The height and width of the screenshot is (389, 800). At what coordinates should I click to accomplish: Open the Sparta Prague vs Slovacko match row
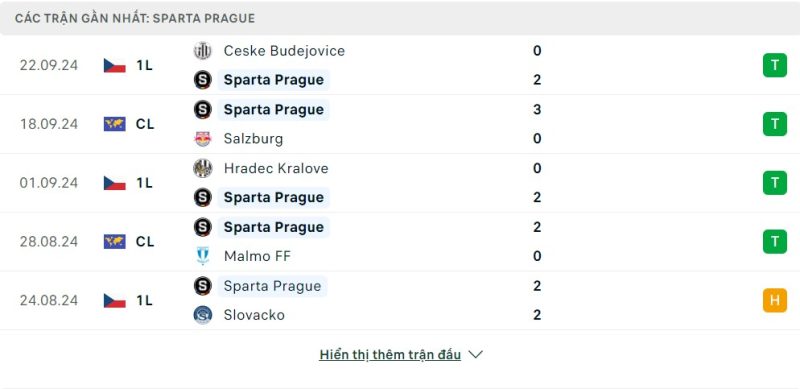tap(400, 300)
